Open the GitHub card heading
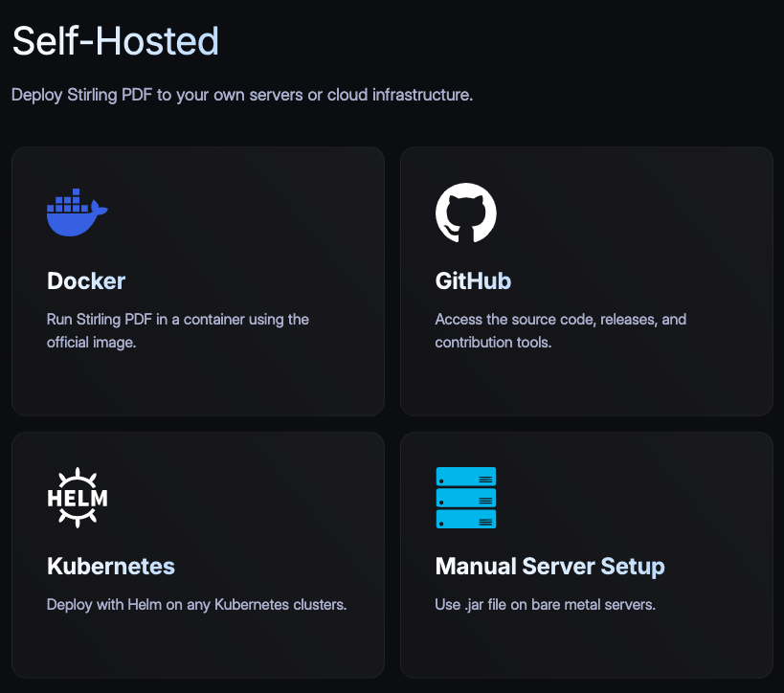This screenshot has height=693, width=784. [473, 281]
